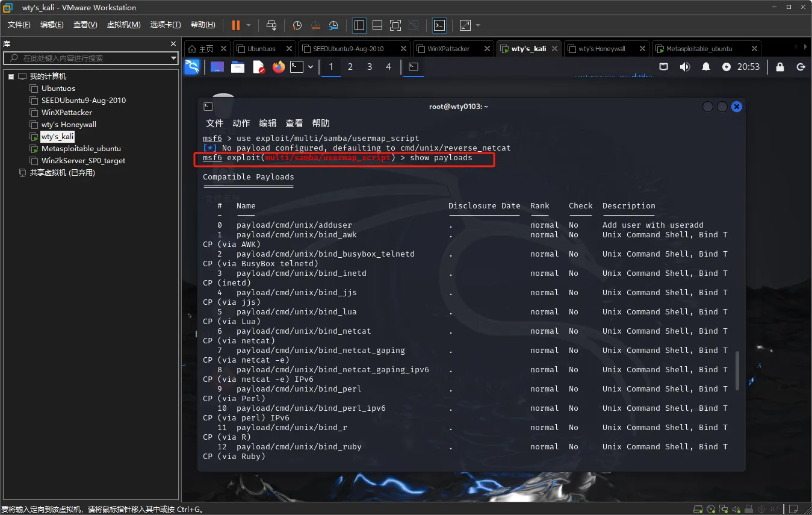Open the 帮助(H) menu in VMware
Screen dimensions: 812x515
click(x=203, y=25)
